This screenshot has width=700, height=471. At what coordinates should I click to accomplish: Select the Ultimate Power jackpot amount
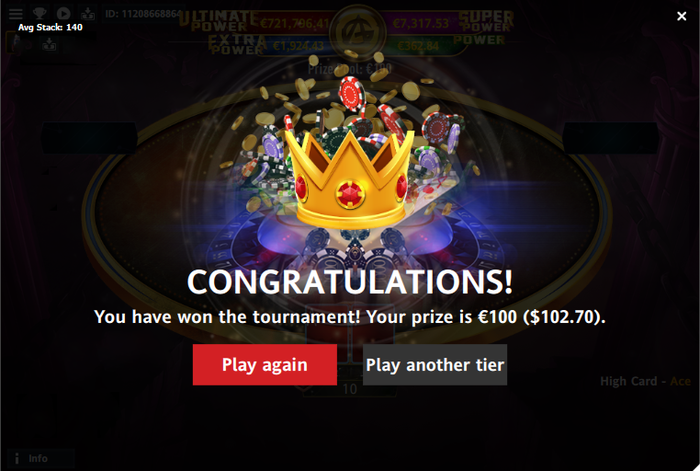click(295, 22)
